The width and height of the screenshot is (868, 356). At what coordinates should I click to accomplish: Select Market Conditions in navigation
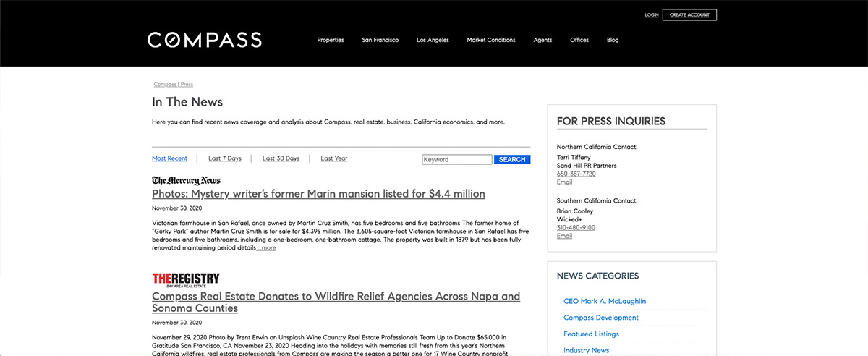coord(491,40)
